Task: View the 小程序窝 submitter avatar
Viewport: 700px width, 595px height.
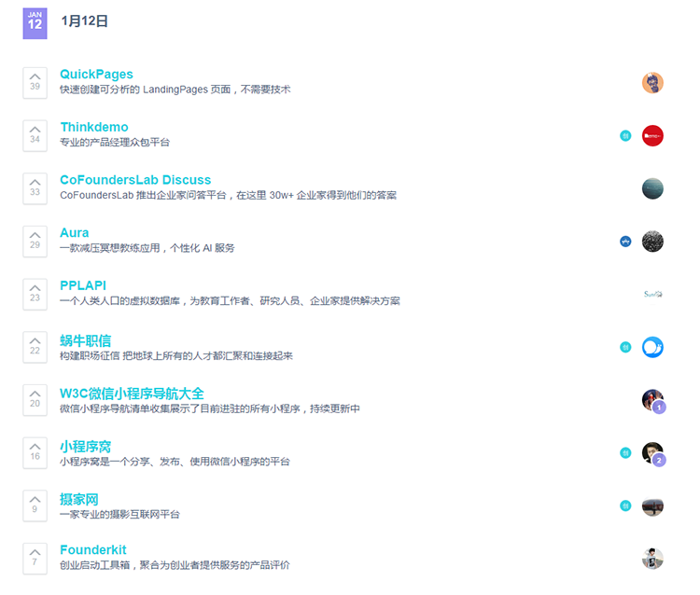Action: click(x=652, y=452)
